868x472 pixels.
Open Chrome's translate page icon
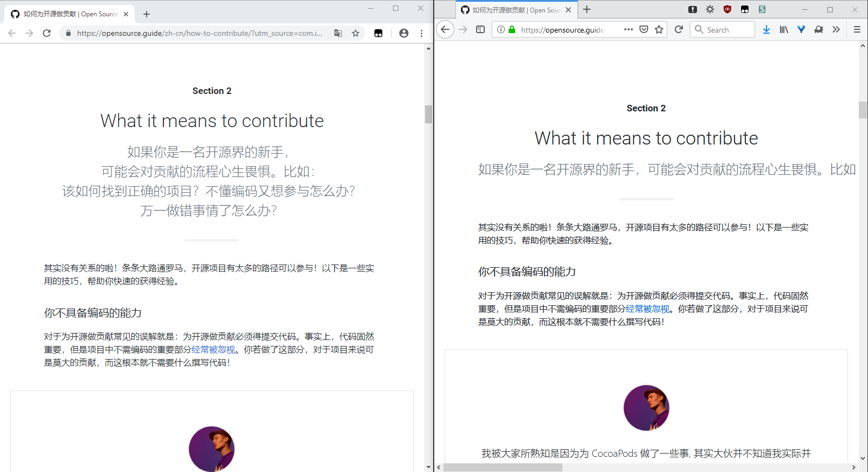(338, 33)
